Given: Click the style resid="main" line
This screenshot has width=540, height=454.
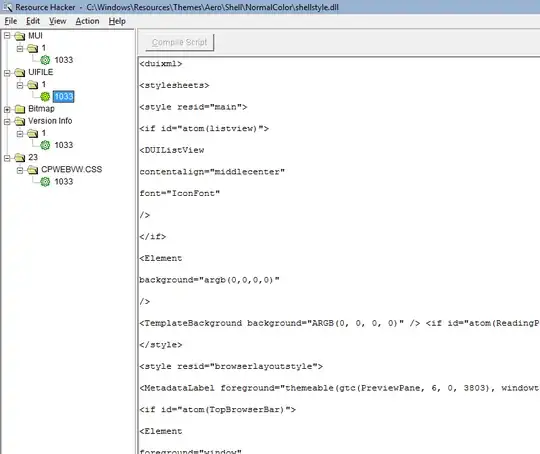Looking at the screenshot, I should click(x=193, y=107).
